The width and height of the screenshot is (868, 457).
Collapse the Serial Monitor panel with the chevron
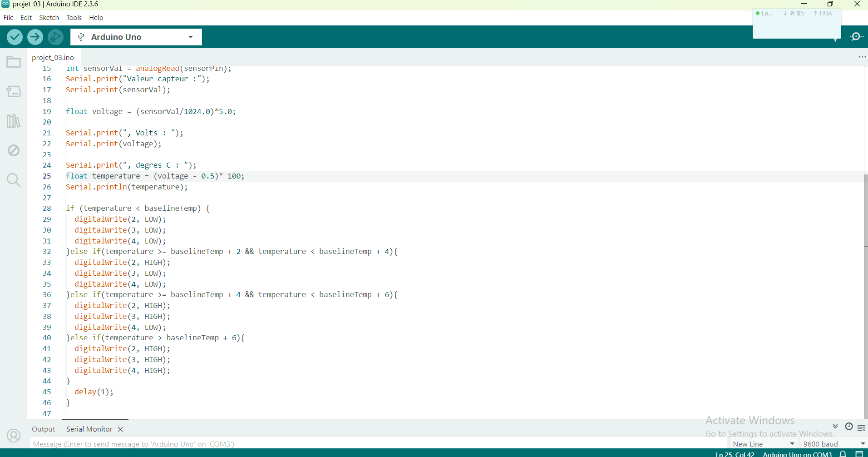click(835, 426)
